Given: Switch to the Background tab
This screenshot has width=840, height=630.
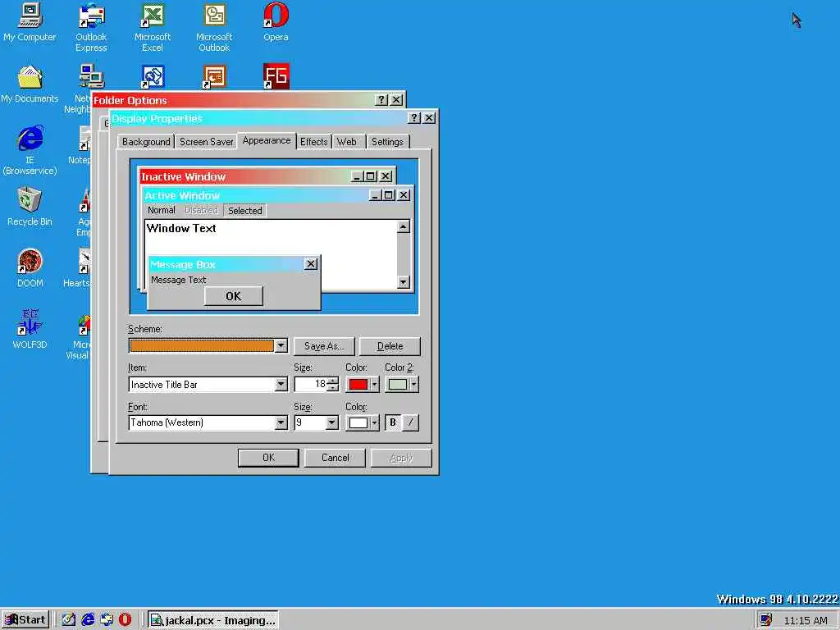Looking at the screenshot, I should (146, 142).
